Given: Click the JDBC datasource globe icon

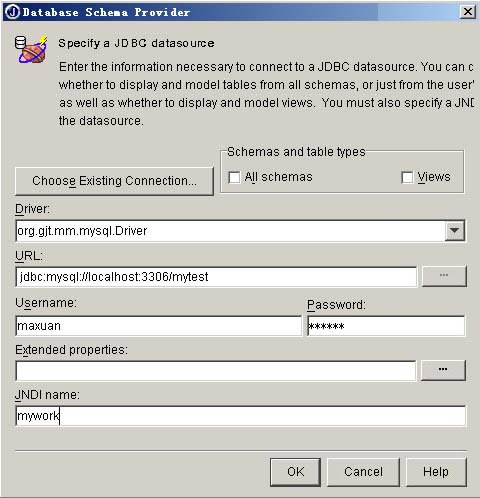Looking at the screenshot, I should [31, 49].
